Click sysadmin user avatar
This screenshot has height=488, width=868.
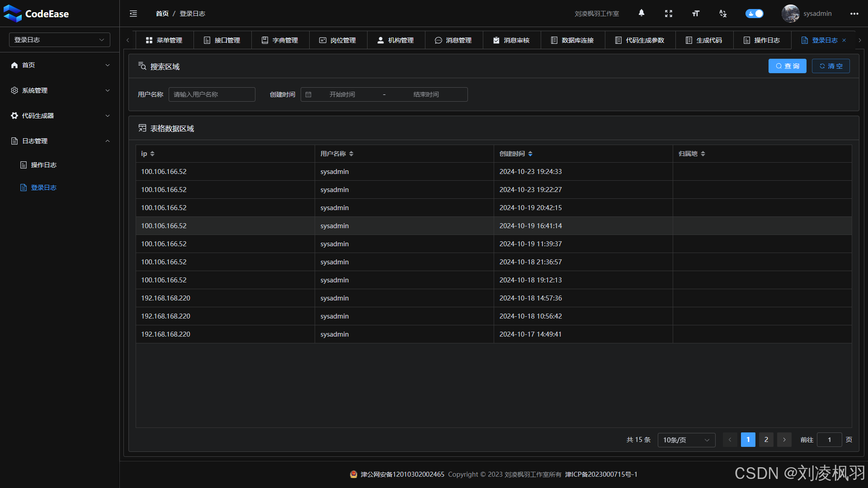(x=790, y=14)
